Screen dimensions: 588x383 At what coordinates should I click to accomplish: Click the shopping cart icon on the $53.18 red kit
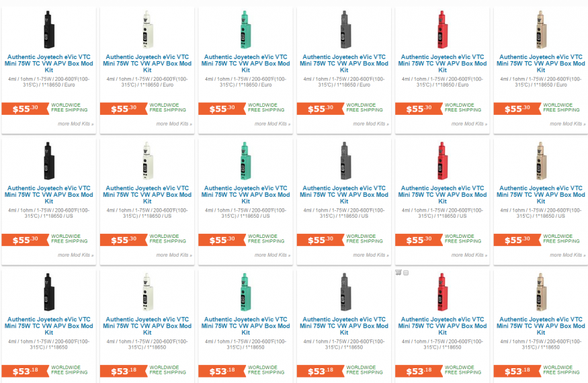coord(398,273)
